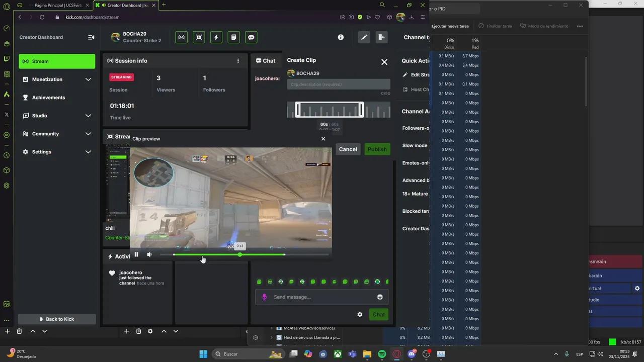Click Ejecutar nueva tarea in Task Manager
This screenshot has height=362, width=644.
click(x=450, y=26)
